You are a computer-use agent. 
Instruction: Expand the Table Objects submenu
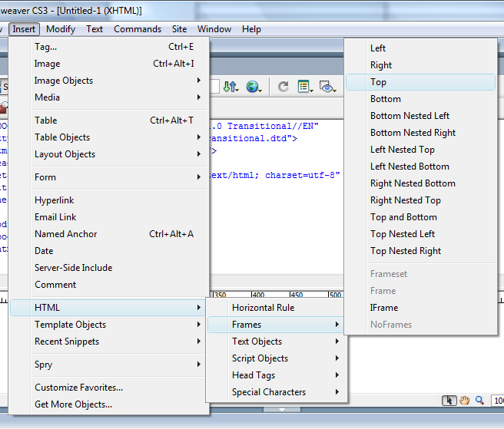[x=109, y=137]
